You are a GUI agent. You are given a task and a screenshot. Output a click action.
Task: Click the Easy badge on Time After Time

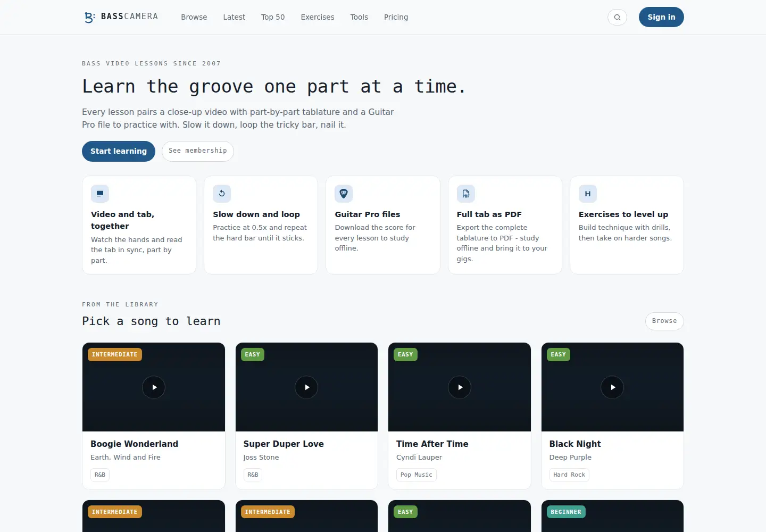[x=405, y=354]
